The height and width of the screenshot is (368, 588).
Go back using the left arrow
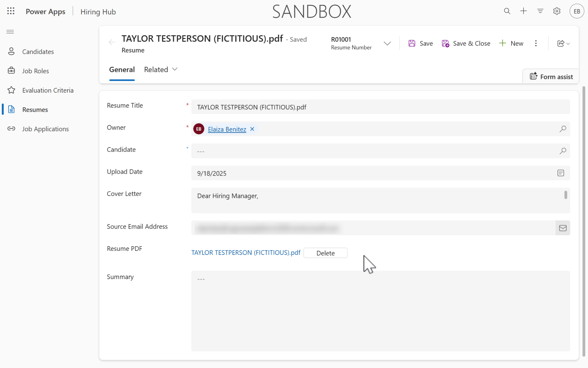[x=112, y=42]
